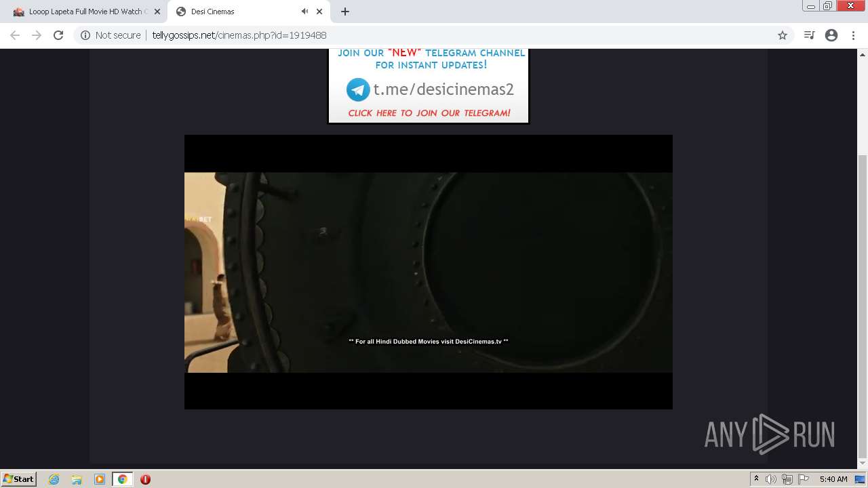This screenshot has height=488, width=868.
Task: View the Not secure site information
Action: [x=111, y=35]
